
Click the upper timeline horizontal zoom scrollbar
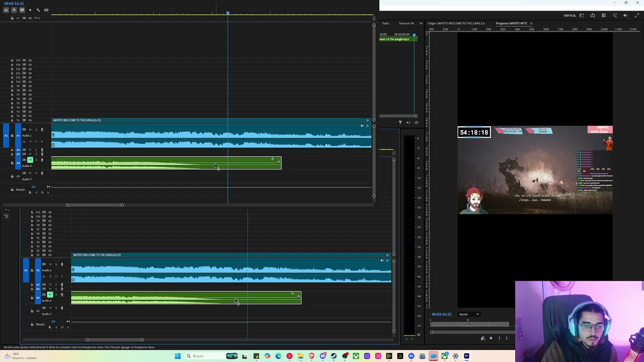tap(94, 205)
